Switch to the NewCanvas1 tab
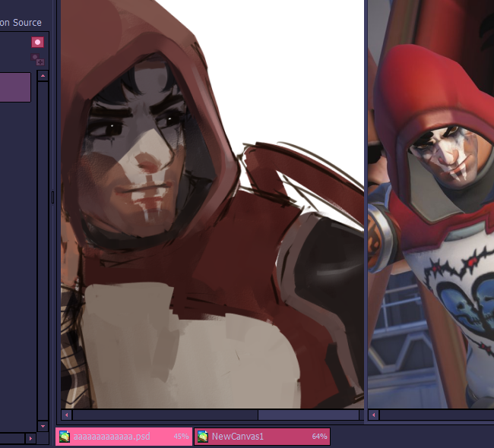494x448 pixels. tap(262, 437)
